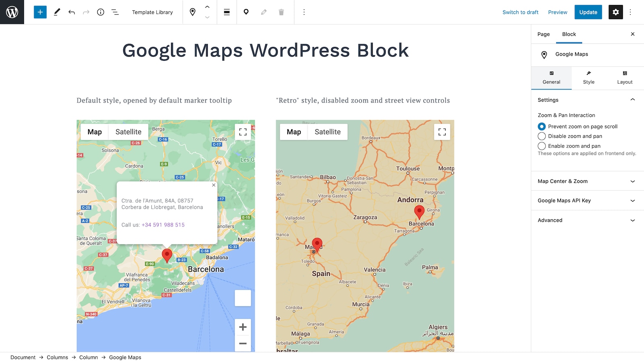Click the Preview button
The image size is (644, 362).
coord(557,12)
